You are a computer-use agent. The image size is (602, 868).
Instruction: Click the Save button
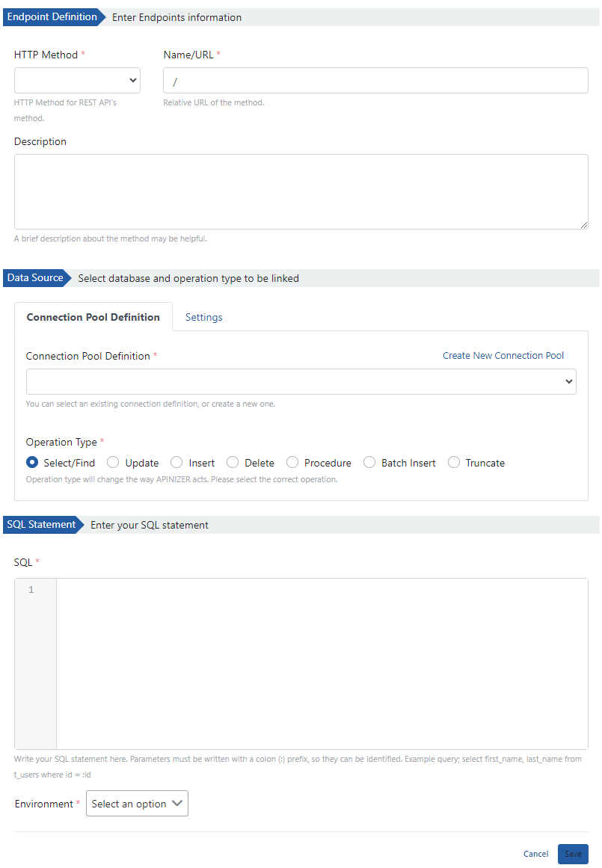573,854
